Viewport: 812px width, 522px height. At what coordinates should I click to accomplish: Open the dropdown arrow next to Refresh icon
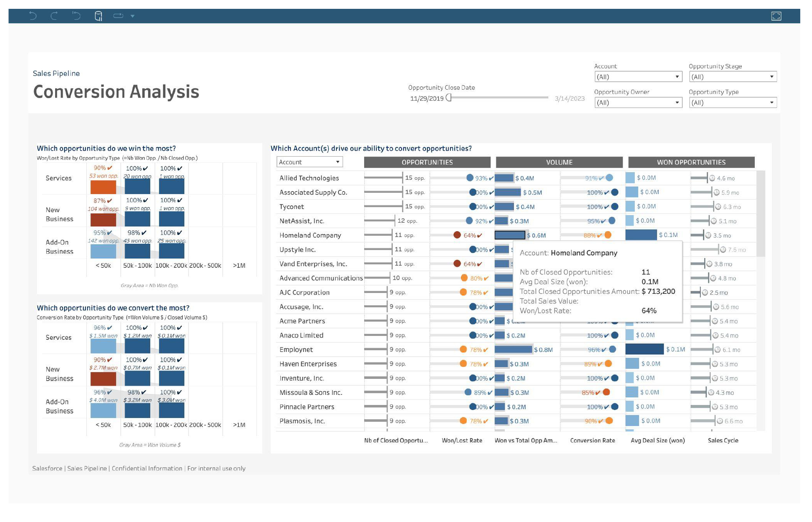[x=133, y=16]
